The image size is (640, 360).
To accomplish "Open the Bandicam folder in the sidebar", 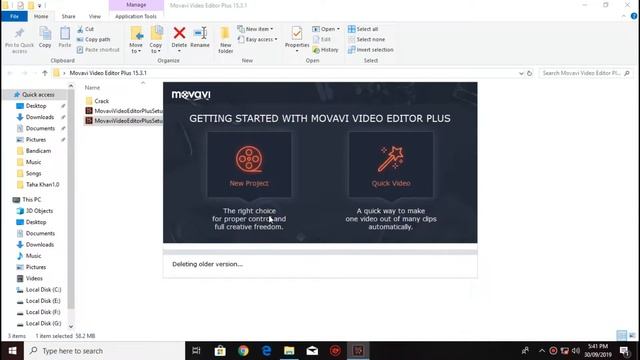I will (x=38, y=151).
